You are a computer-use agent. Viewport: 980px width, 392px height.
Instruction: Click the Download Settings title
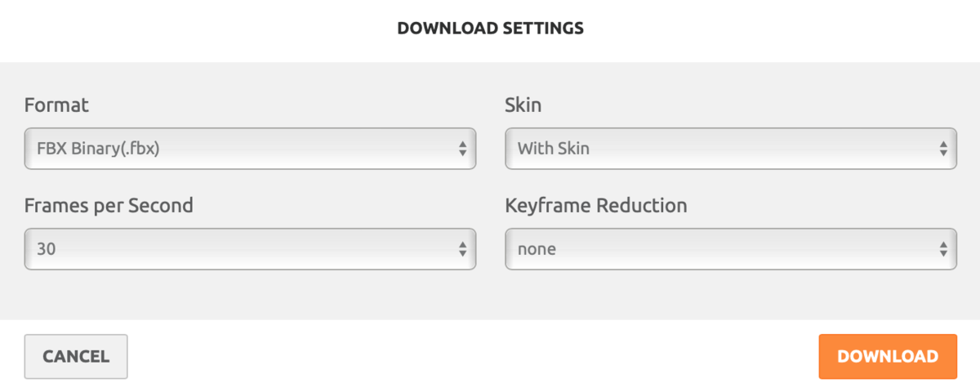coord(490,29)
